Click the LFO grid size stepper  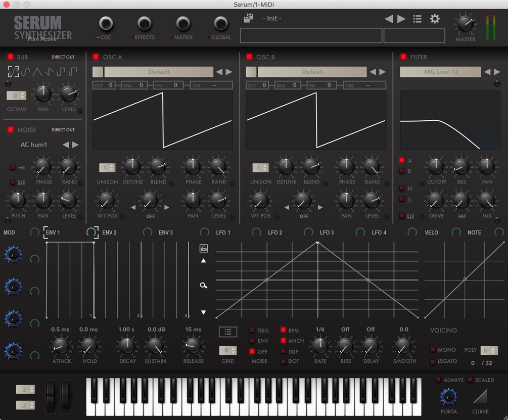tap(228, 350)
